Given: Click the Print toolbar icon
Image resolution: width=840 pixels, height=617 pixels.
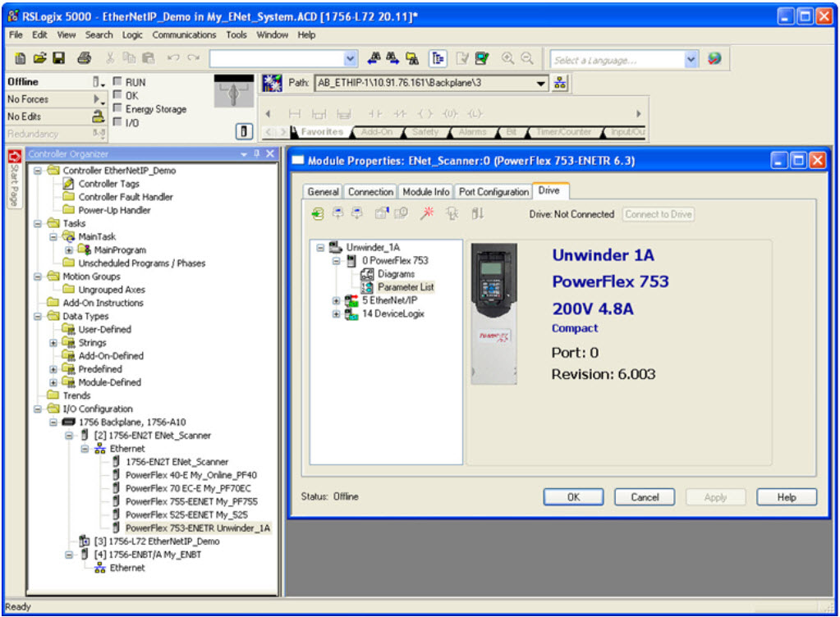Looking at the screenshot, I should point(84,58).
